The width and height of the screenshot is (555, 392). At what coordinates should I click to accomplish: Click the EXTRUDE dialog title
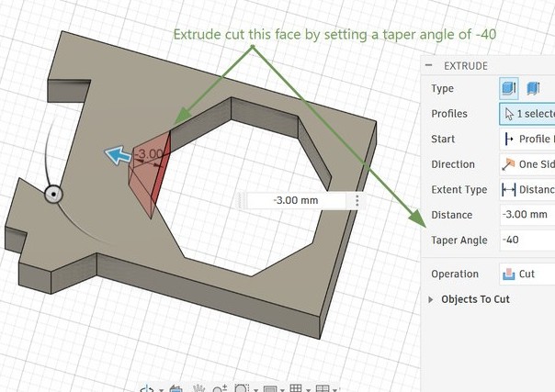coord(466,66)
